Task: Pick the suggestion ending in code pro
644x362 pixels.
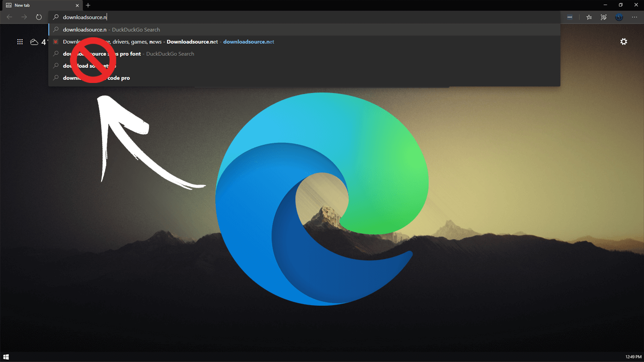Action: pos(304,78)
